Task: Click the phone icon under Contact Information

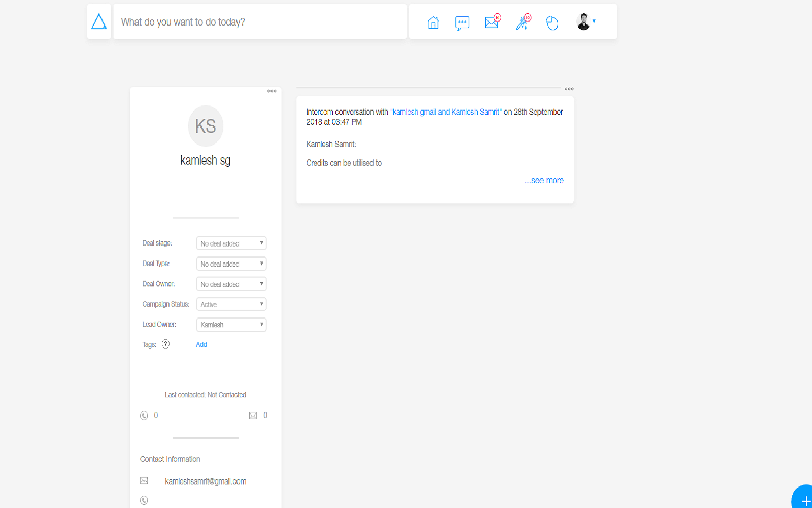Action: click(144, 500)
